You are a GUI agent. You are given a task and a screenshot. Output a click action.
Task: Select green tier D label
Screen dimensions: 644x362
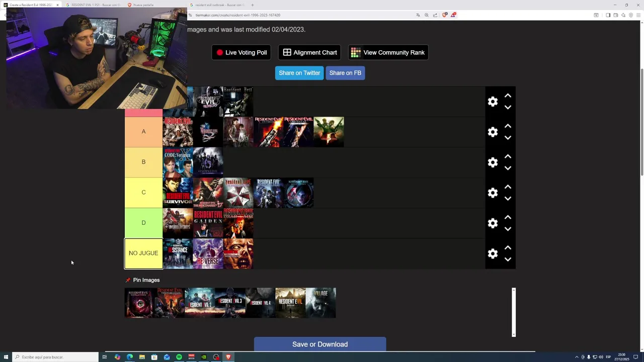[143, 223]
